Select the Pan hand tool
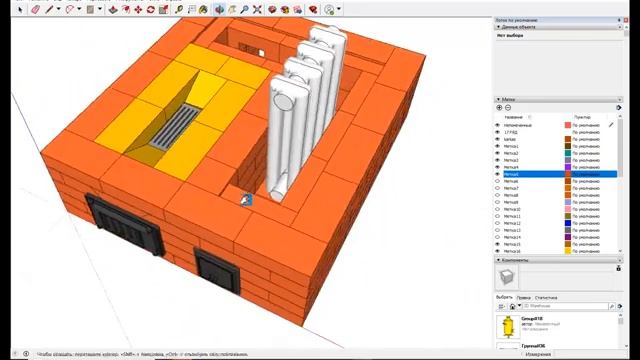This screenshot has height=360, width=640. tap(232, 9)
